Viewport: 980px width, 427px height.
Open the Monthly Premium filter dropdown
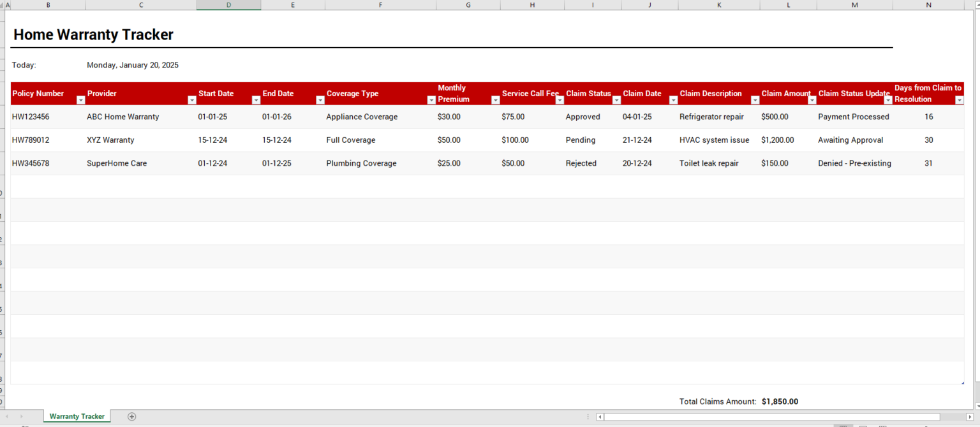pos(495,100)
